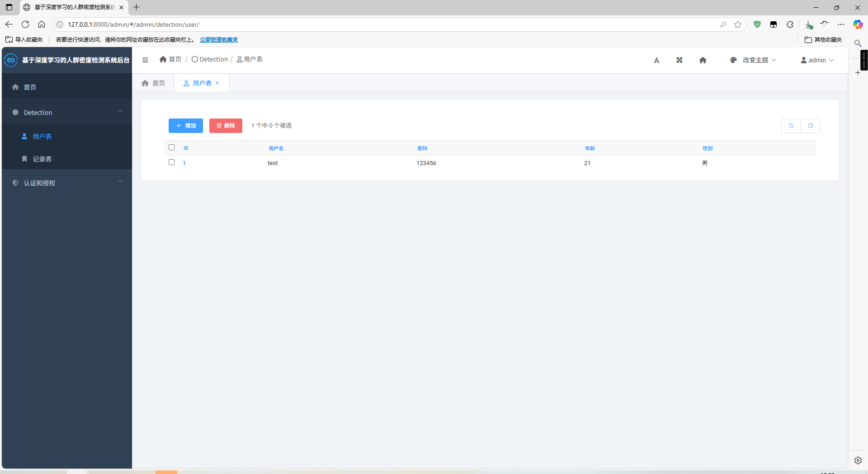Open 其他收藏夹 folder

pyautogui.click(x=823, y=40)
